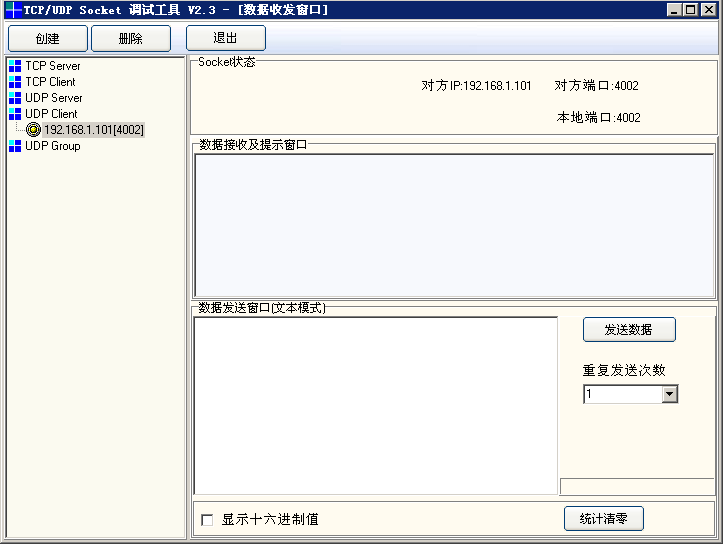Click the app icon in title bar
The height and width of the screenshot is (544, 723).
tap(13, 10)
